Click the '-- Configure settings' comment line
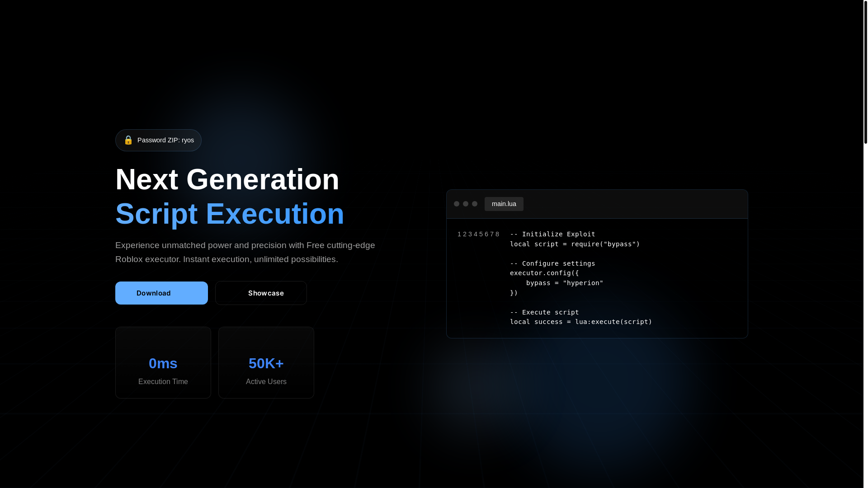Screen dimensions: 868x488 pos(552,263)
